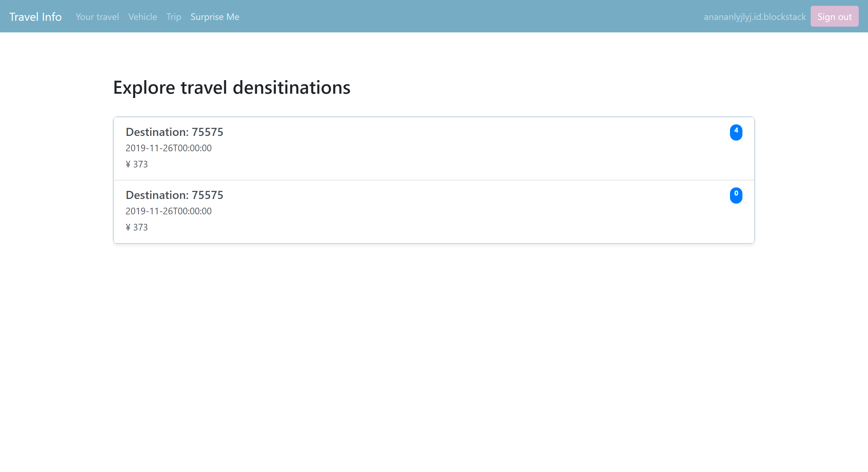868x472 pixels.
Task: Click the blue navigation bar background
Action: coord(472,16)
